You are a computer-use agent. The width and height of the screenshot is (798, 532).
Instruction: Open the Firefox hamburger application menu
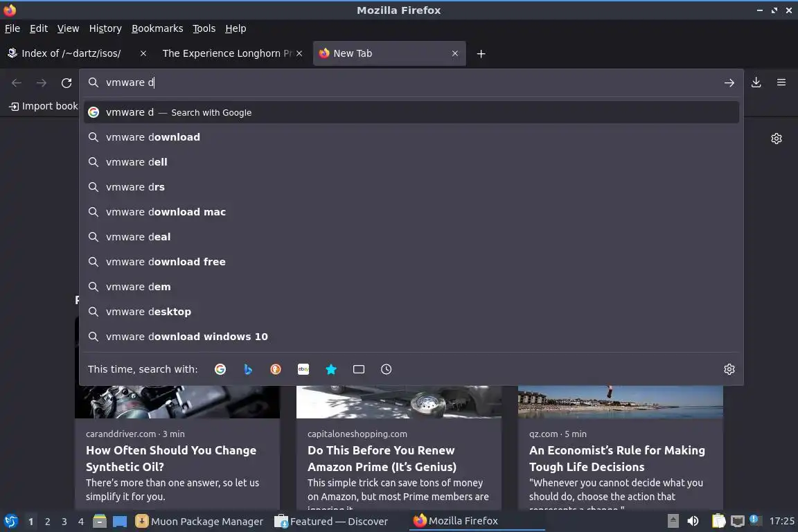tap(781, 82)
